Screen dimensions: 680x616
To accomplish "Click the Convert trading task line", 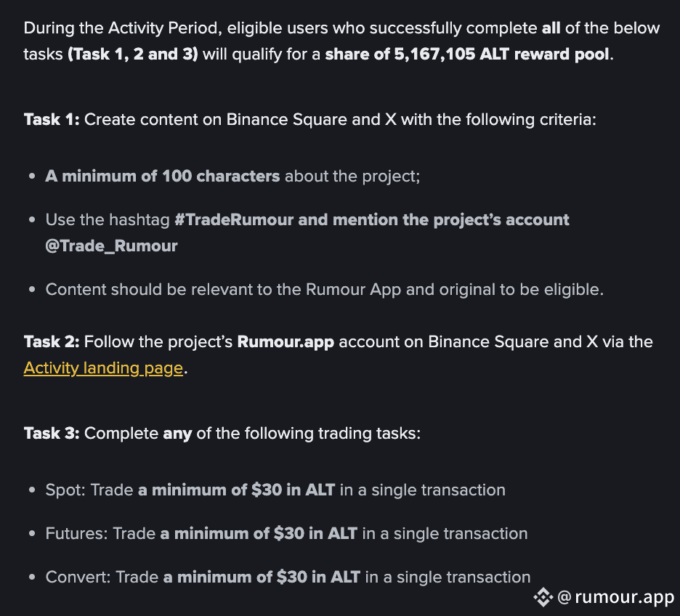I will point(288,577).
